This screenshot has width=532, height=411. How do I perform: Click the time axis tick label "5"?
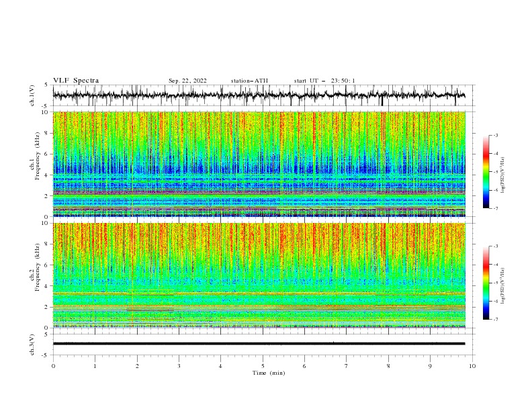point(263,366)
